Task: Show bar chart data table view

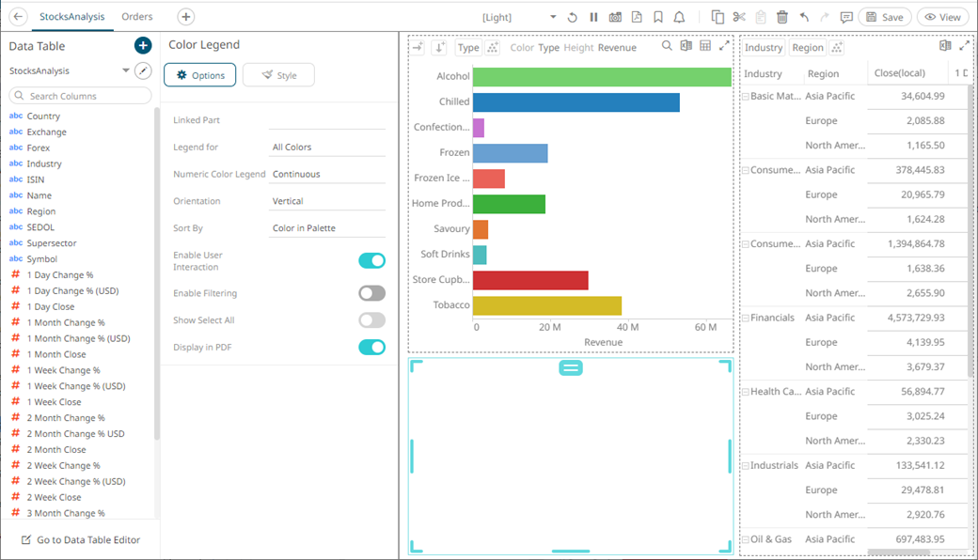Action: (705, 45)
